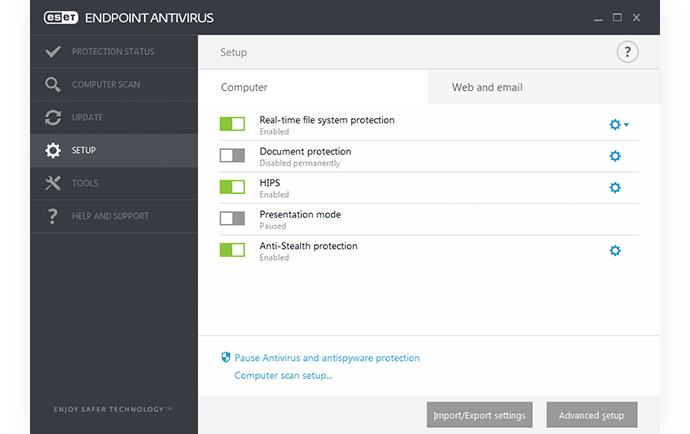Image resolution: width=690 pixels, height=434 pixels.
Task: Click the Setup page heading
Action: coord(234,52)
